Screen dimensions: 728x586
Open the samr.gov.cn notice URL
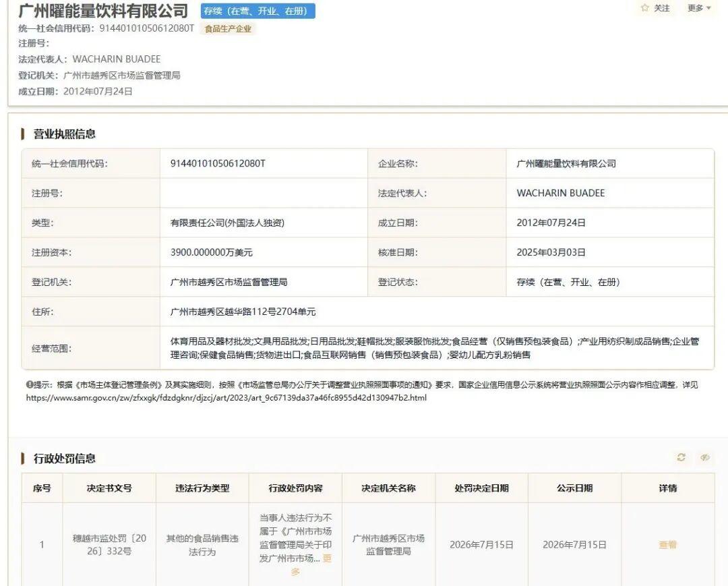click(226, 397)
